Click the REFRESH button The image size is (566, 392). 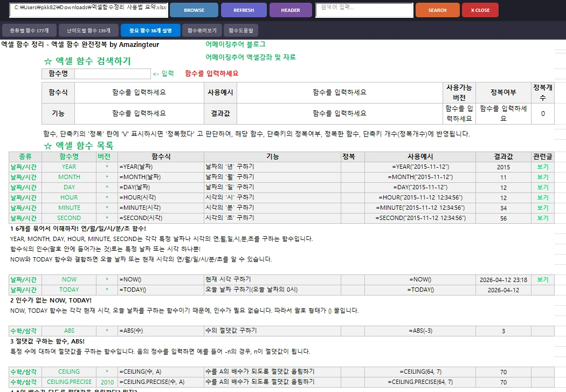(244, 10)
